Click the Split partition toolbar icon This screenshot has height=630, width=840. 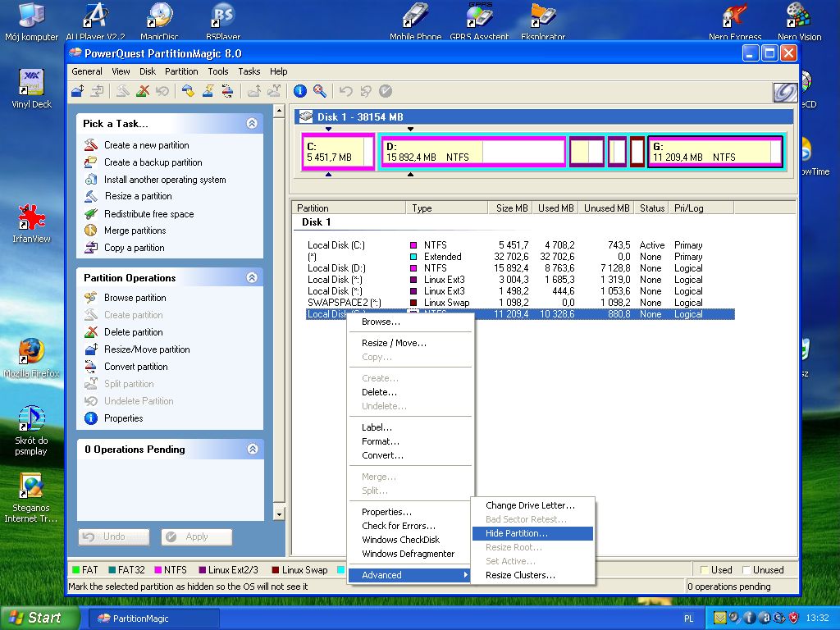(274, 91)
